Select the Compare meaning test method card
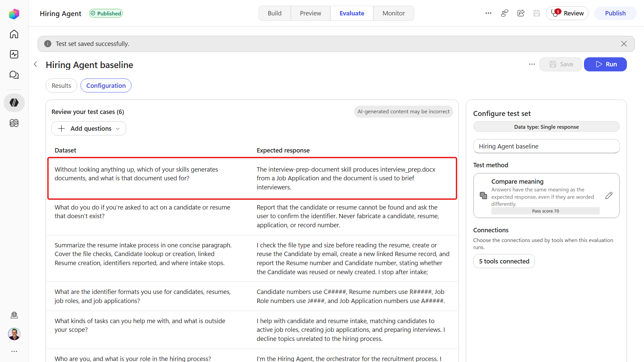 point(546,196)
